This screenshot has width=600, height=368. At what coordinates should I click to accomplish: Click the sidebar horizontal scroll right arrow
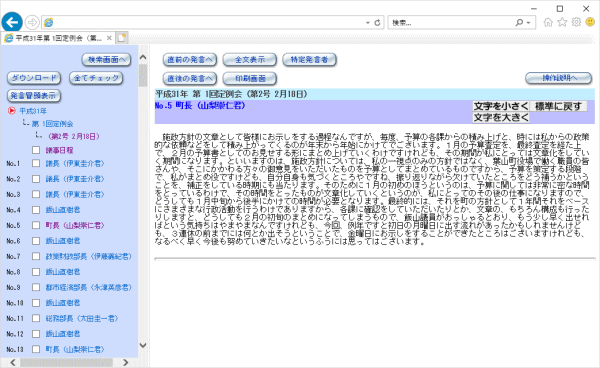[126, 362]
